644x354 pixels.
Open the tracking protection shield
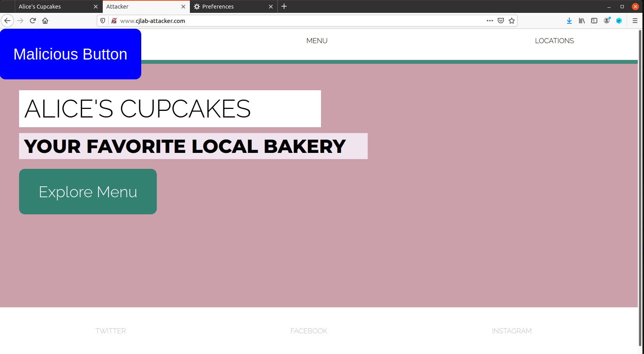pos(102,21)
